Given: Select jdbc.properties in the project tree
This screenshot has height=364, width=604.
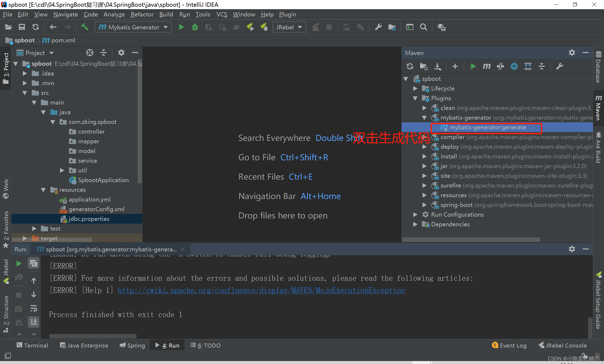Looking at the screenshot, I should 89,219.
